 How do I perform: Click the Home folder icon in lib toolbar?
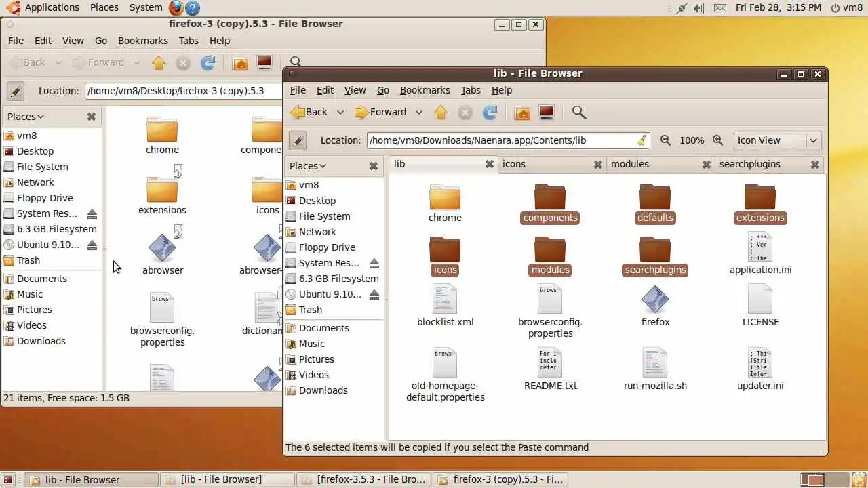(522, 113)
